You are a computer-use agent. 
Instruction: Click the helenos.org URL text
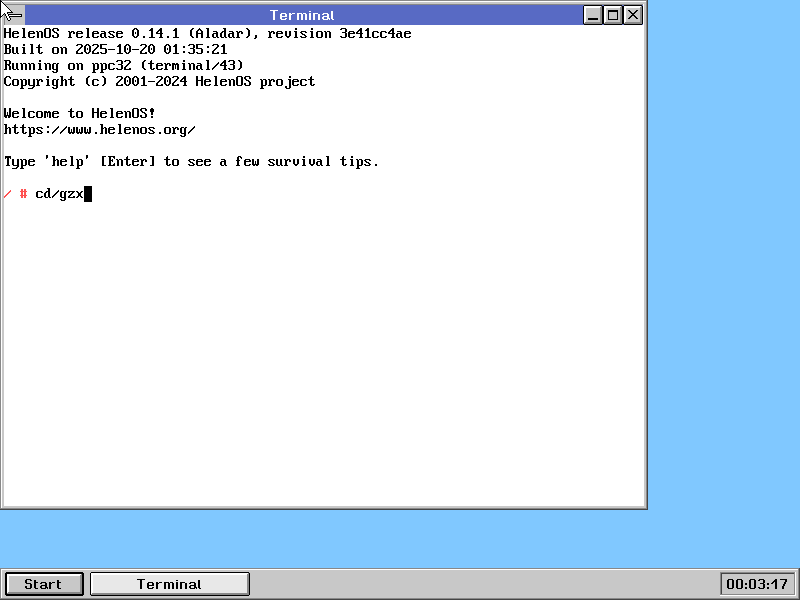pos(99,130)
